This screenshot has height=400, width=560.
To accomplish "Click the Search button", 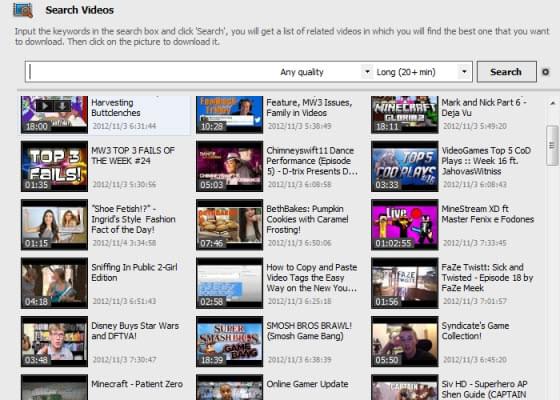I will click(x=506, y=72).
